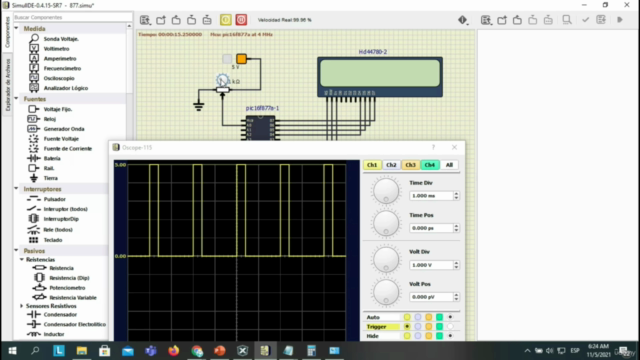This screenshot has height=360, width=640.
Task: Select the All channels tab
Action: point(449,165)
